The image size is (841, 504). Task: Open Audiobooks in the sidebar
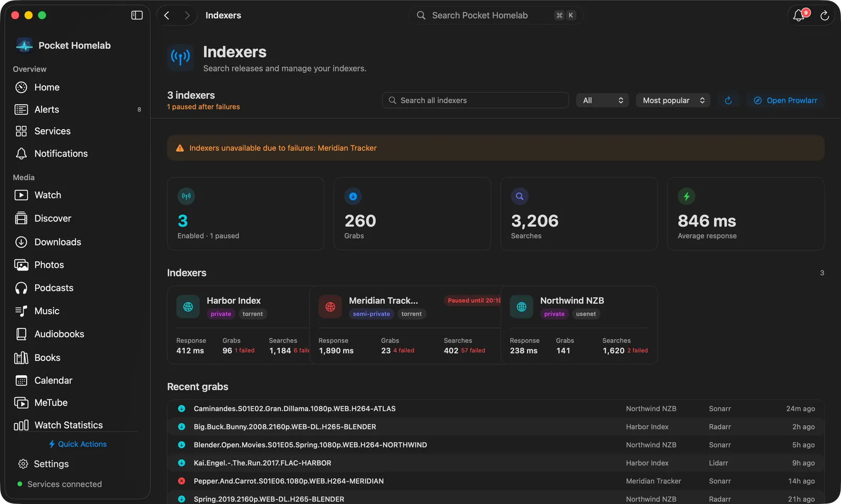tap(77, 334)
